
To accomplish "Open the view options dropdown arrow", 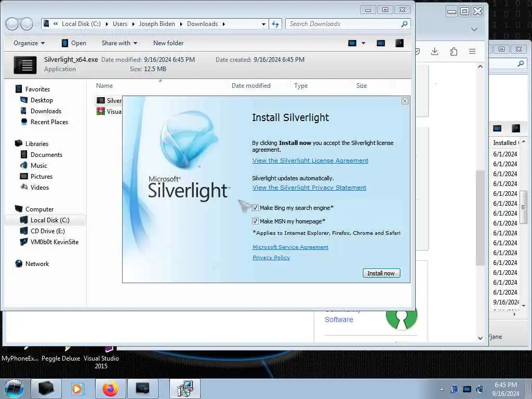I will (363, 43).
